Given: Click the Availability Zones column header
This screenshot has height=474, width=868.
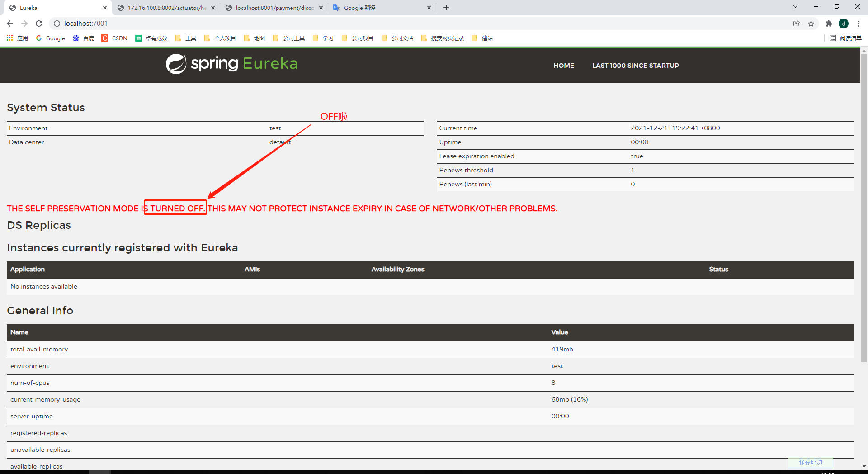Looking at the screenshot, I should point(398,269).
